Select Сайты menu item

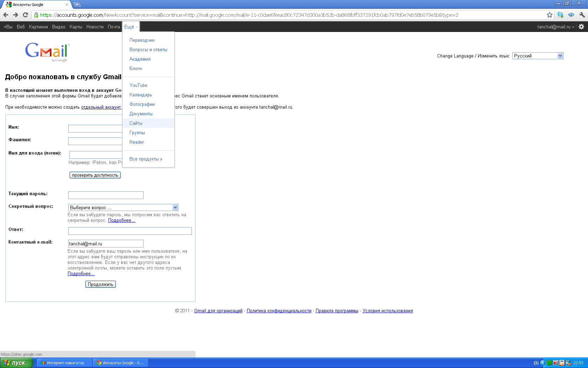(x=148, y=123)
